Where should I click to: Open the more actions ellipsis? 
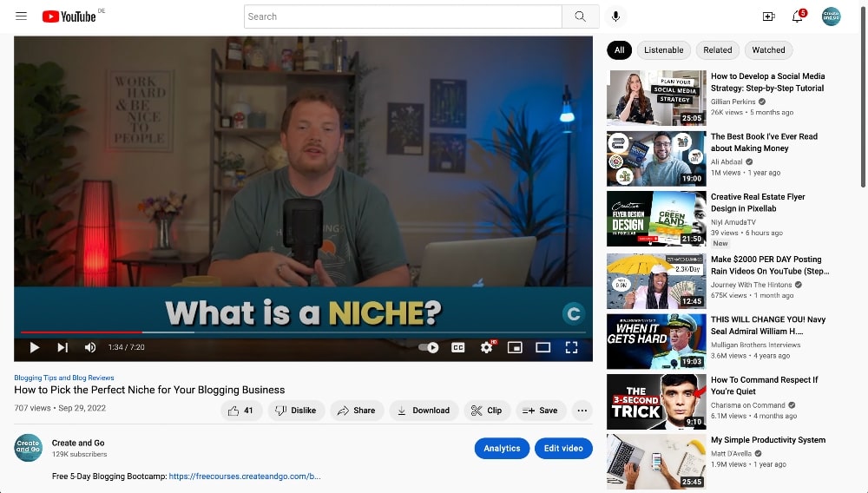pyautogui.click(x=582, y=411)
